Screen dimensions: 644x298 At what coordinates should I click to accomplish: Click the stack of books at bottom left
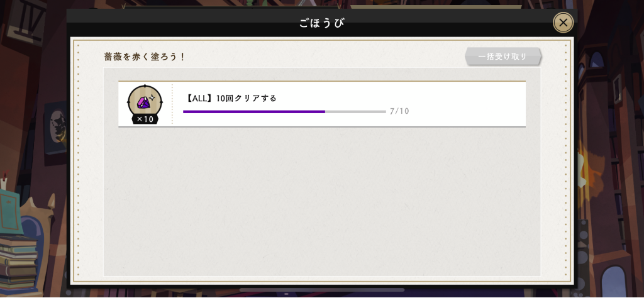tap(18, 263)
